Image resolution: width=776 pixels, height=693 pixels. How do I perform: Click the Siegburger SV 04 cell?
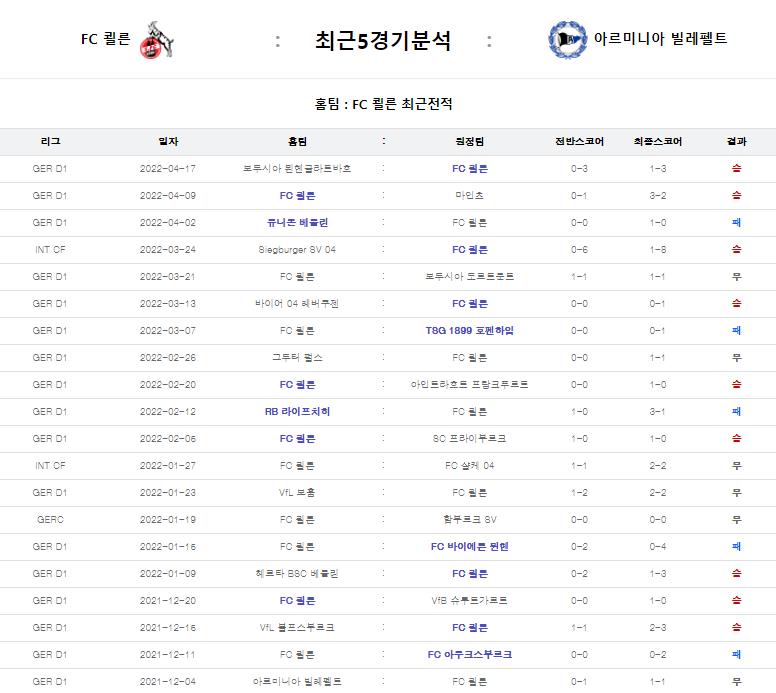tap(297, 249)
